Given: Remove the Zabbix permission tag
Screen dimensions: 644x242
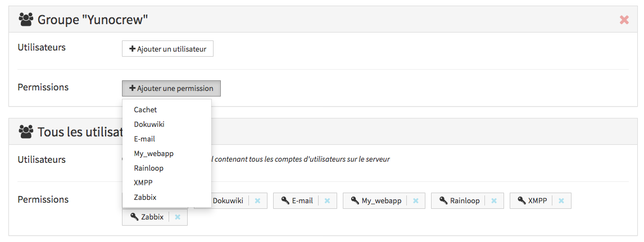Looking at the screenshot, I should pyautogui.click(x=178, y=217).
